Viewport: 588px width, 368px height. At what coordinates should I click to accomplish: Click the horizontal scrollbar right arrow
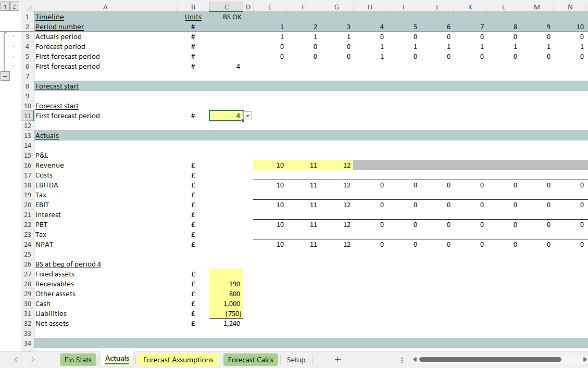coord(584,359)
